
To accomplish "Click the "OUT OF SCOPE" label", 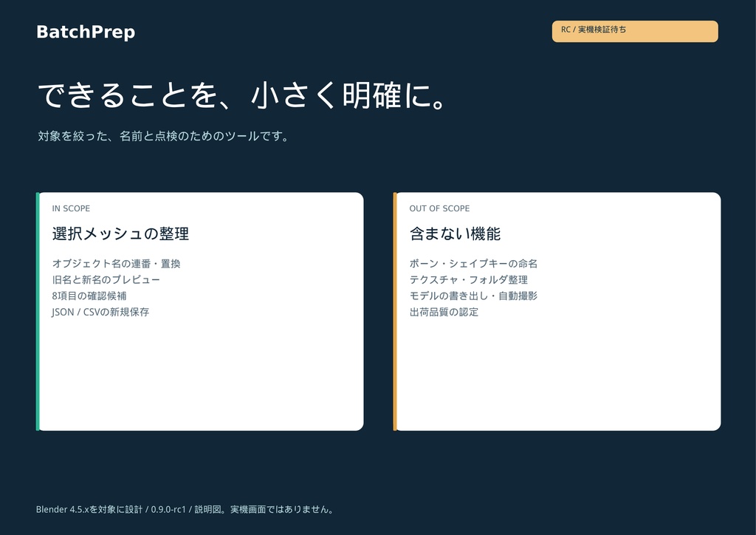I will tap(439, 208).
